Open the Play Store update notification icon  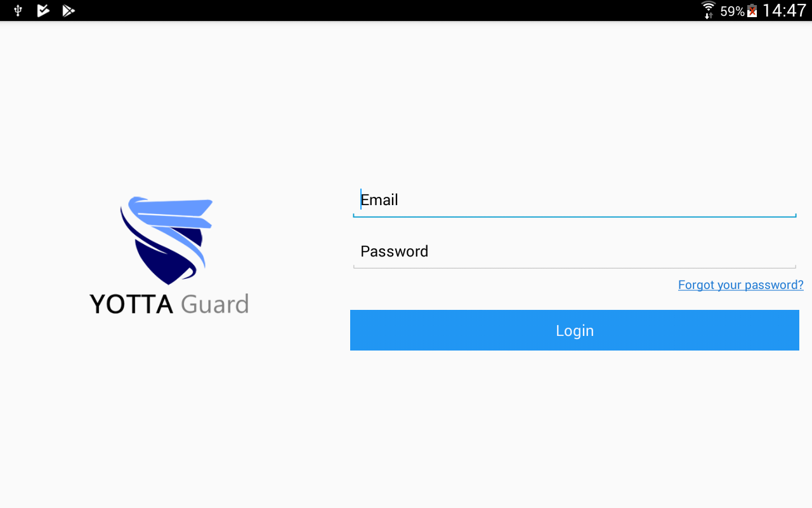pos(69,10)
